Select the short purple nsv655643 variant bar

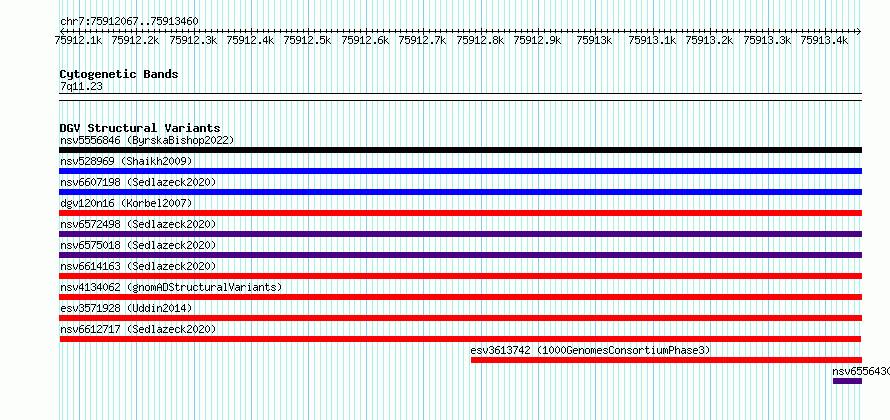pos(847,381)
